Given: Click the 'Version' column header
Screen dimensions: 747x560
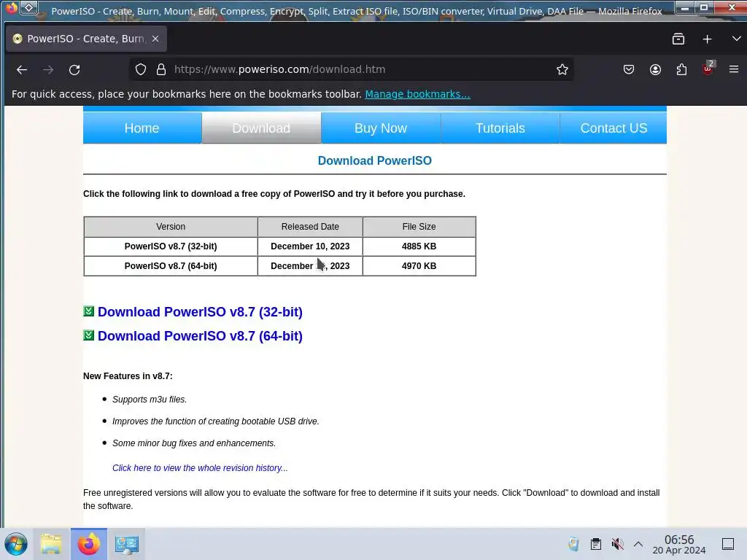Looking at the screenshot, I should coord(171,227).
